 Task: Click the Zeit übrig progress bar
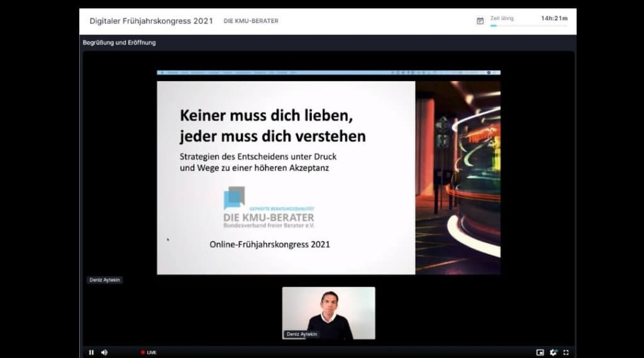[528, 26]
